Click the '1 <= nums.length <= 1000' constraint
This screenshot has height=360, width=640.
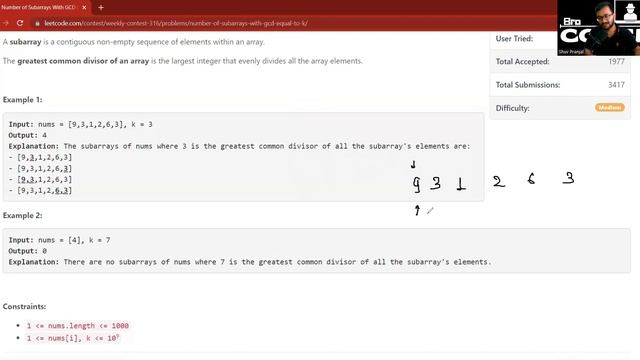tap(78, 326)
